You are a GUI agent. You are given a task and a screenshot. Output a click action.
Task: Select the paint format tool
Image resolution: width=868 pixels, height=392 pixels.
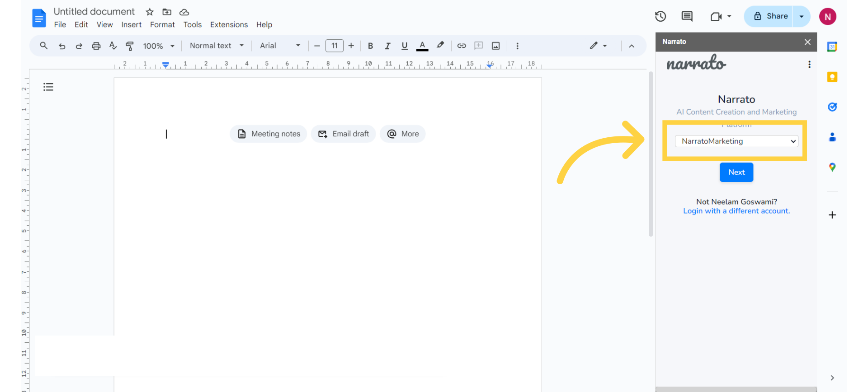130,46
